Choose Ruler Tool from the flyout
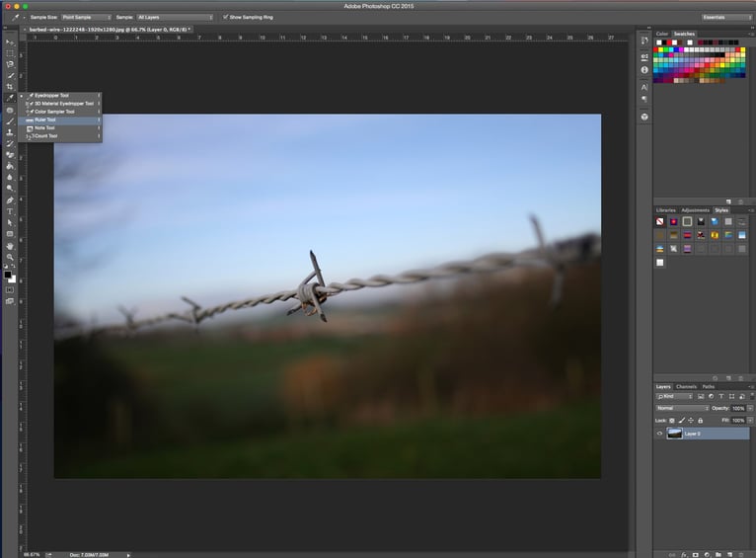Image resolution: width=756 pixels, height=558 pixels. tap(60, 120)
